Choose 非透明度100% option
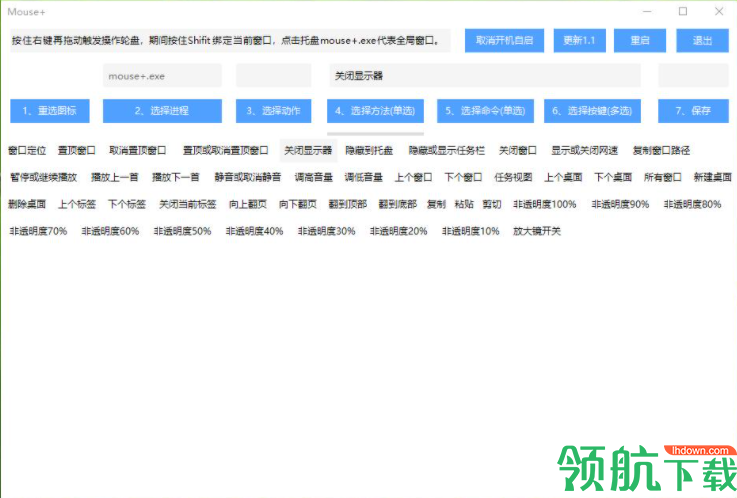 pos(545,204)
